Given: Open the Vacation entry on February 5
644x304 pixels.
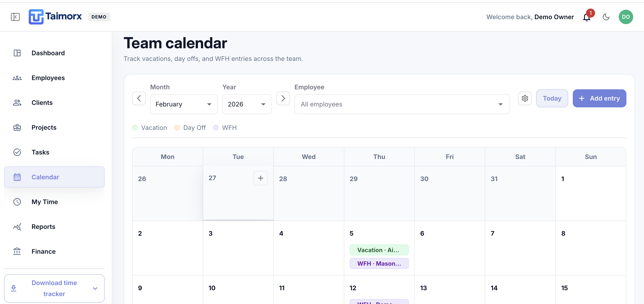Looking at the screenshot, I should (379, 250).
